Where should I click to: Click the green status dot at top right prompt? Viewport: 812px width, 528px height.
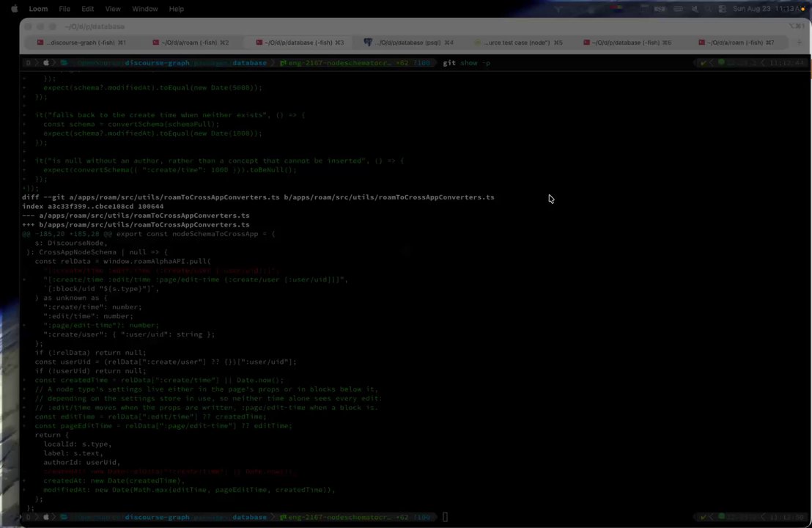721,62
